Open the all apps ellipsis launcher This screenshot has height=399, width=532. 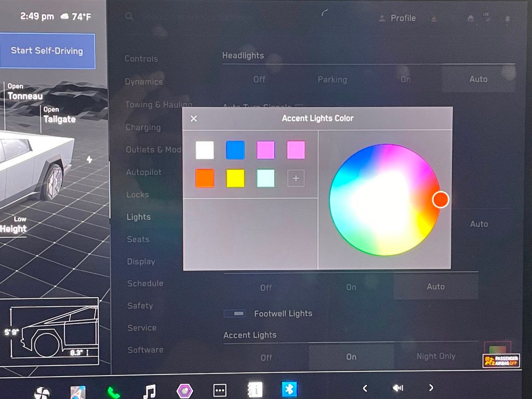(x=220, y=390)
